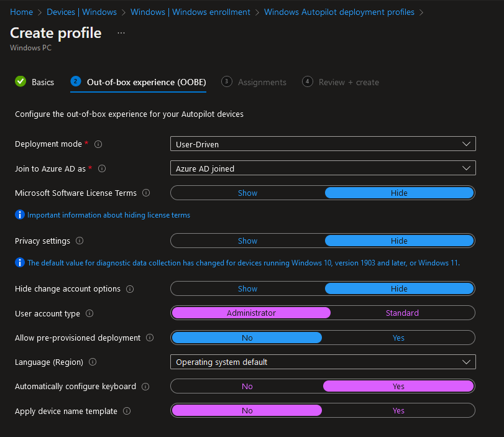504x437 pixels.
Task: Click info icon for Apply device name template
Action: [127, 411]
